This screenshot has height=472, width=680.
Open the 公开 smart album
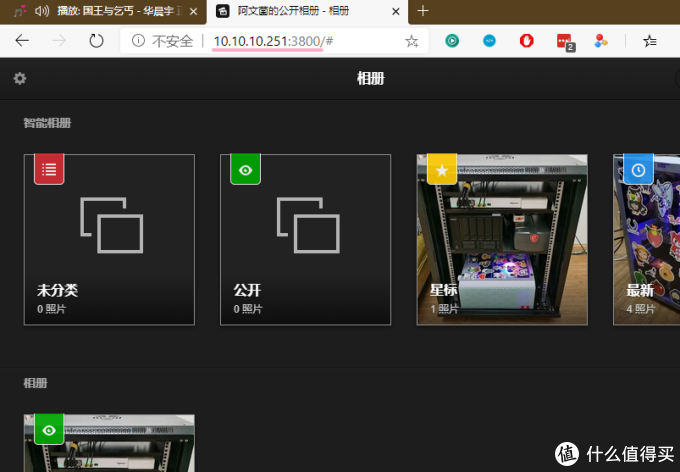tap(305, 239)
